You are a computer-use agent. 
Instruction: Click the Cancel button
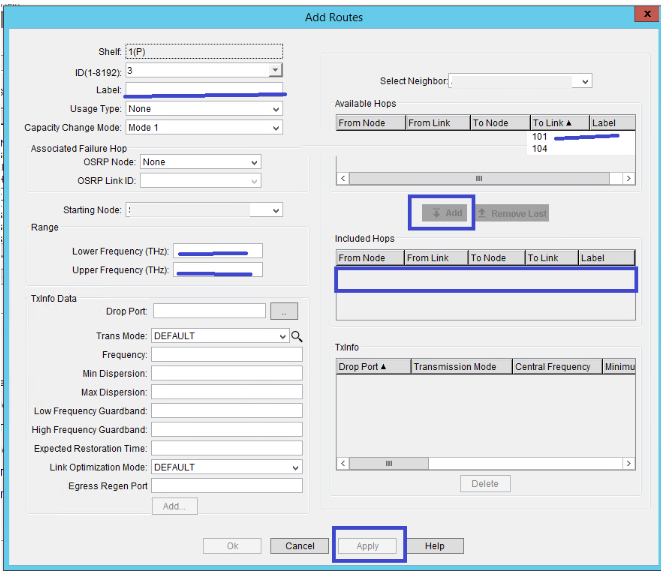(299, 546)
